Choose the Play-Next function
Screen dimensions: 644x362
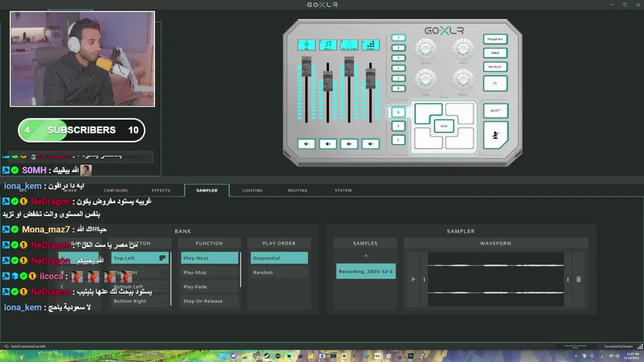[x=209, y=258]
